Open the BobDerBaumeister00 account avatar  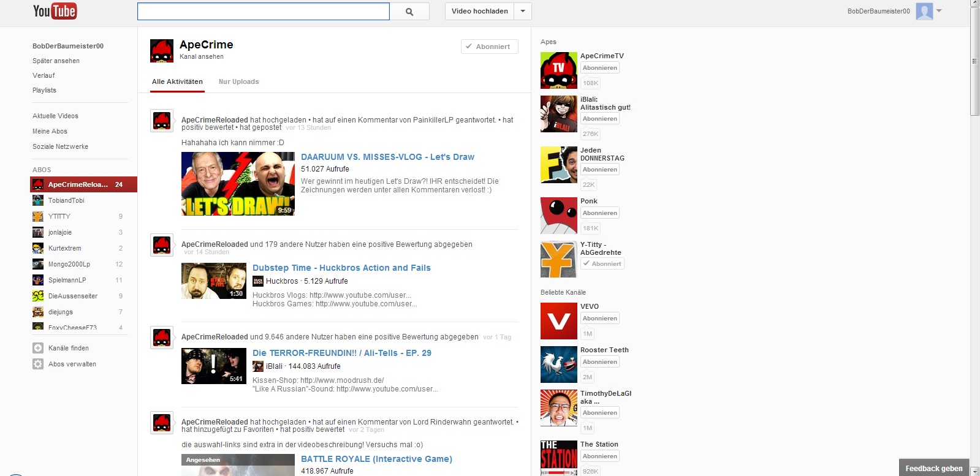[924, 11]
